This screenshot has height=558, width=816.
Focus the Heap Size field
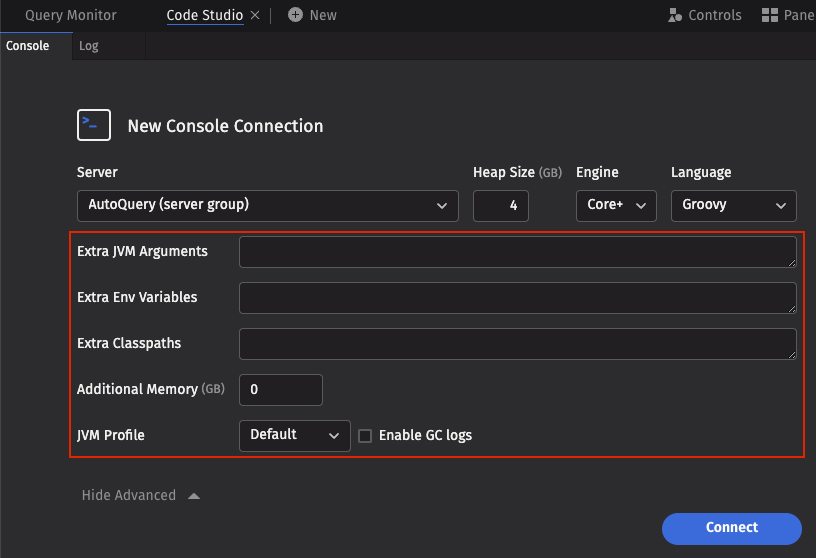[500, 205]
